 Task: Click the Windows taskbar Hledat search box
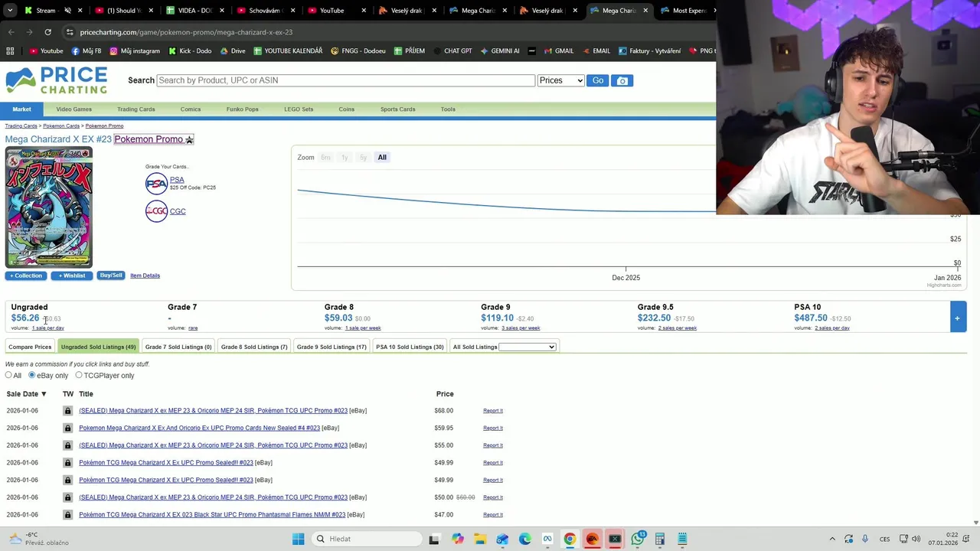[366, 539]
